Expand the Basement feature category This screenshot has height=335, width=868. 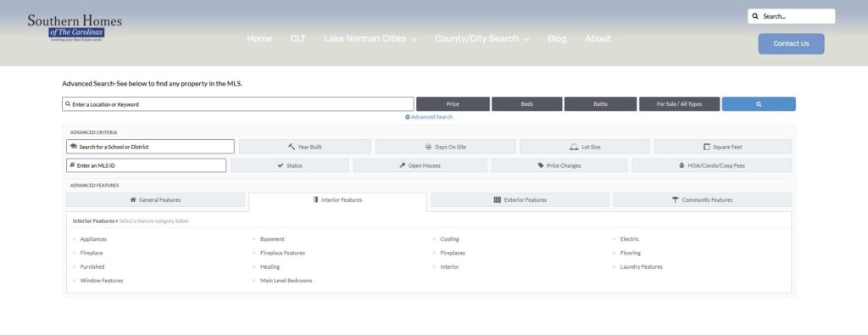tap(272, 239)
